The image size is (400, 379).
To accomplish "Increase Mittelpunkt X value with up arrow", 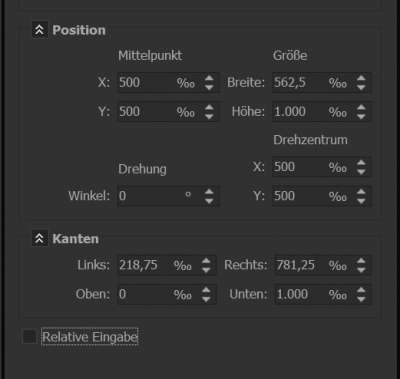I will (x=209, y=79).
